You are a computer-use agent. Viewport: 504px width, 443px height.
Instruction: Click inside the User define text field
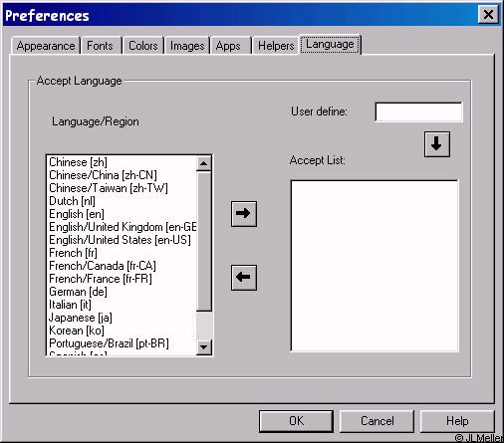click(x=418, y=112)
